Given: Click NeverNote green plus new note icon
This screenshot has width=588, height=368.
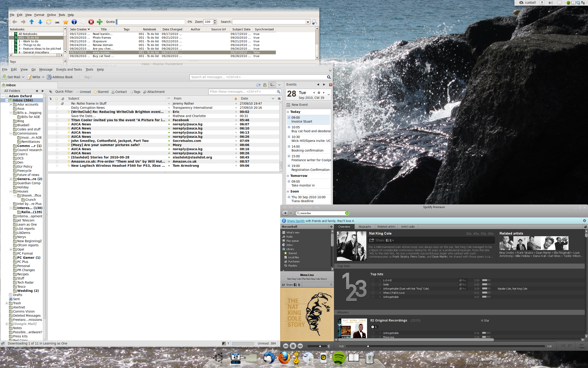Looking at the screenshot, I should click(x=100, y=22).
